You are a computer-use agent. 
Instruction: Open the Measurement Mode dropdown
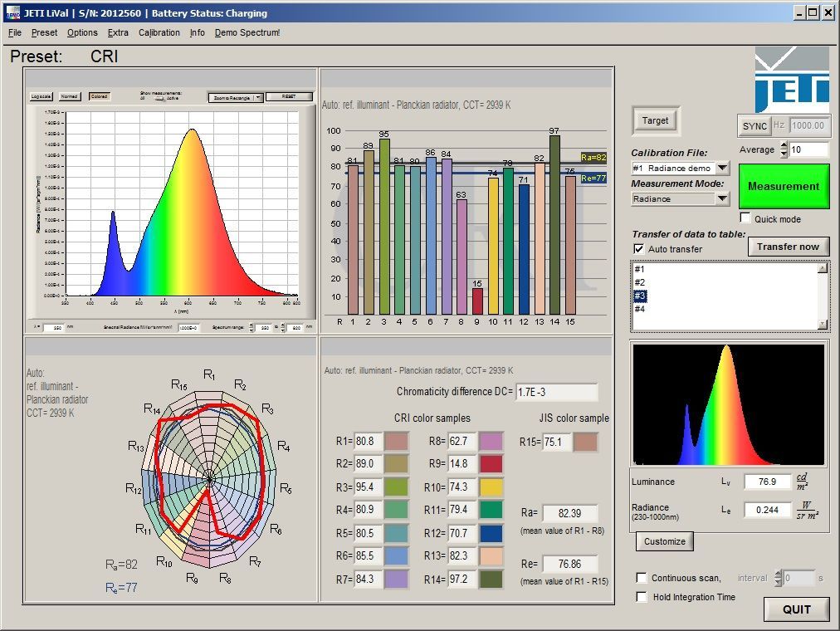[x=722, y=198]
